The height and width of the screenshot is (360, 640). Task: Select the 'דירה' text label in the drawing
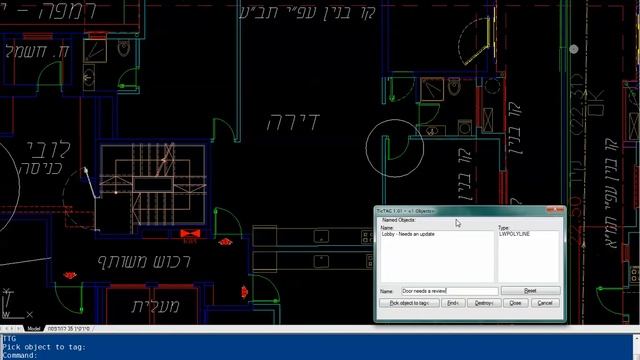[293, 122]
